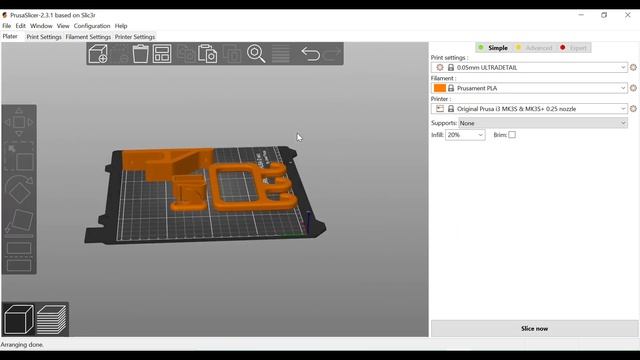Select the Cut tool
Image resolution: width=640 pixels, height=360 pixels.
click(x=19, y=257)
